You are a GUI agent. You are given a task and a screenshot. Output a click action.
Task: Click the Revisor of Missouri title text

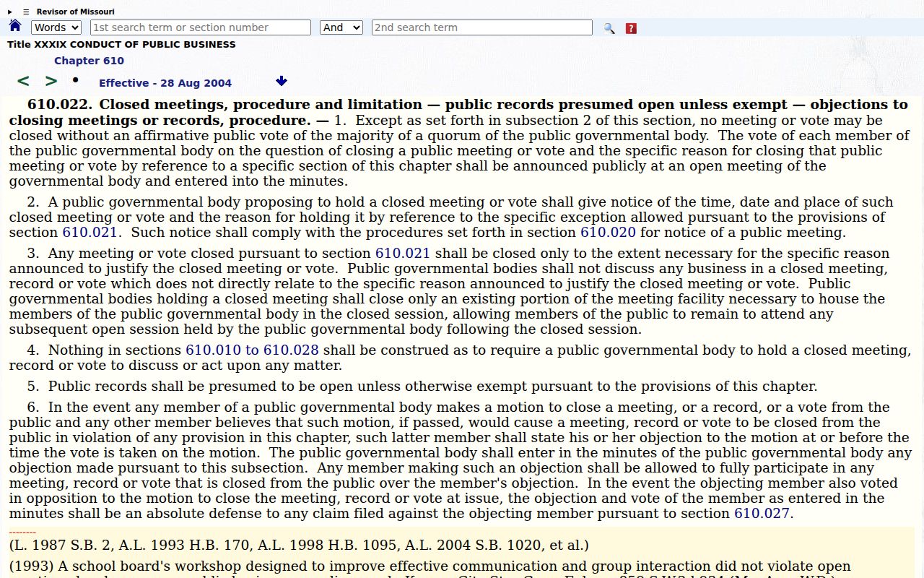coord(76,12)
